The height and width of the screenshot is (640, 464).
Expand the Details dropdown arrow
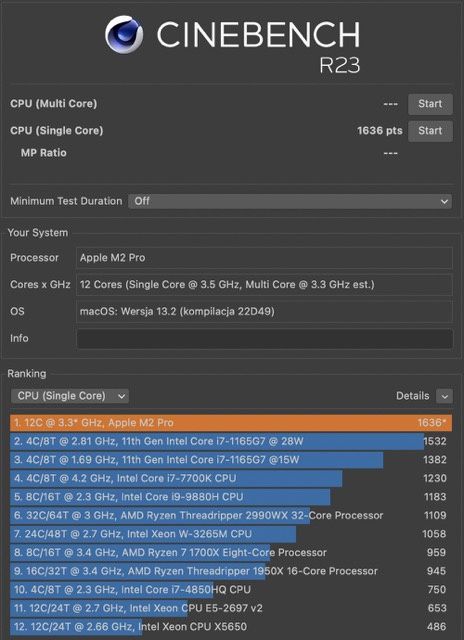click(444, 396)
